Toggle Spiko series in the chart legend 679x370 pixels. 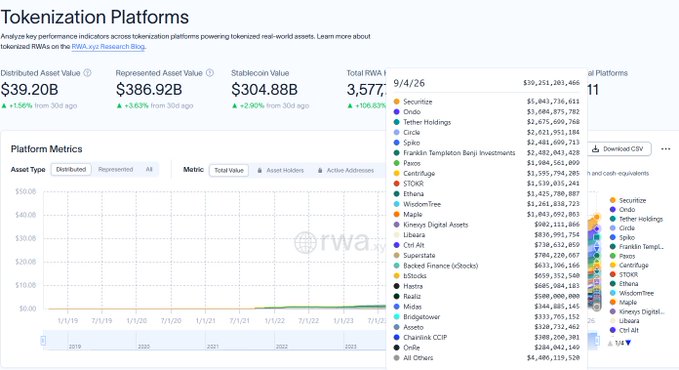point(622,237)
